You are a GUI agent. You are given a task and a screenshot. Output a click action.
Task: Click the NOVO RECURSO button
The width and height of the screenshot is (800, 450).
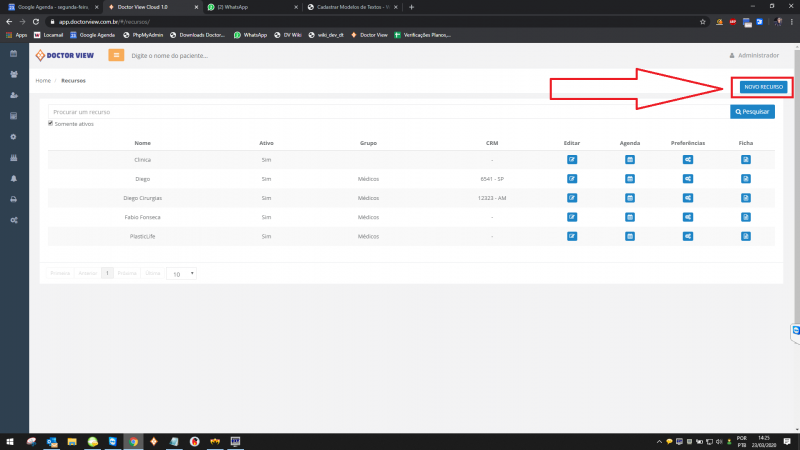tap(764, 87)
